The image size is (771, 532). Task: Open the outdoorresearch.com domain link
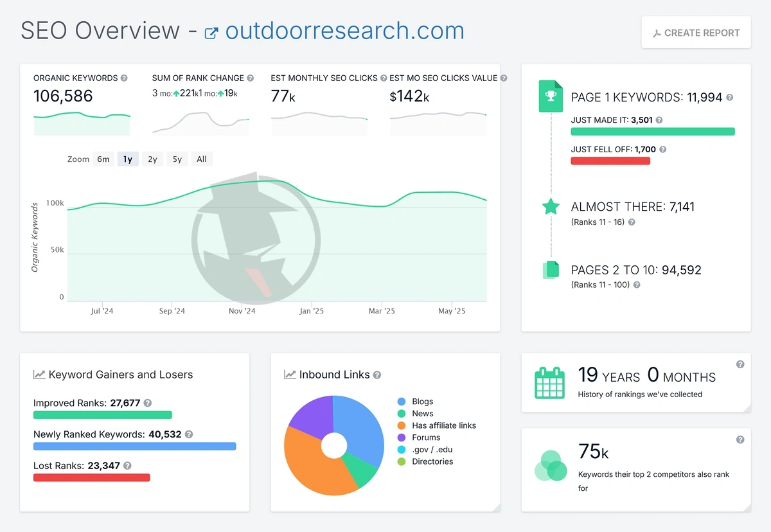pos(344,31)
